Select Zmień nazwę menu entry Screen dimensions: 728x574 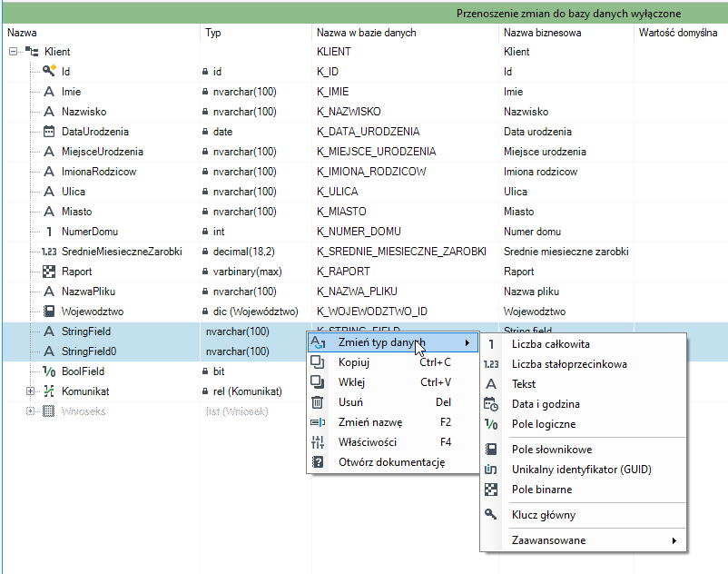[393, 422]
